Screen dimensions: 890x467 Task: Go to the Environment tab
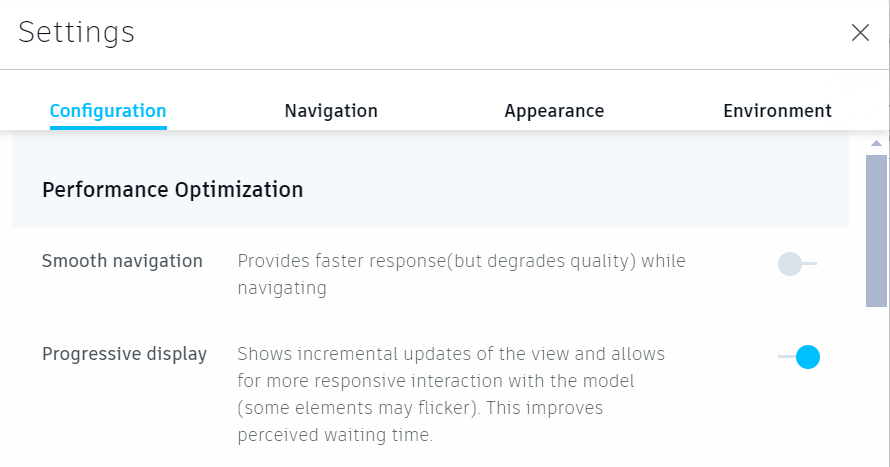coord(777,111)
